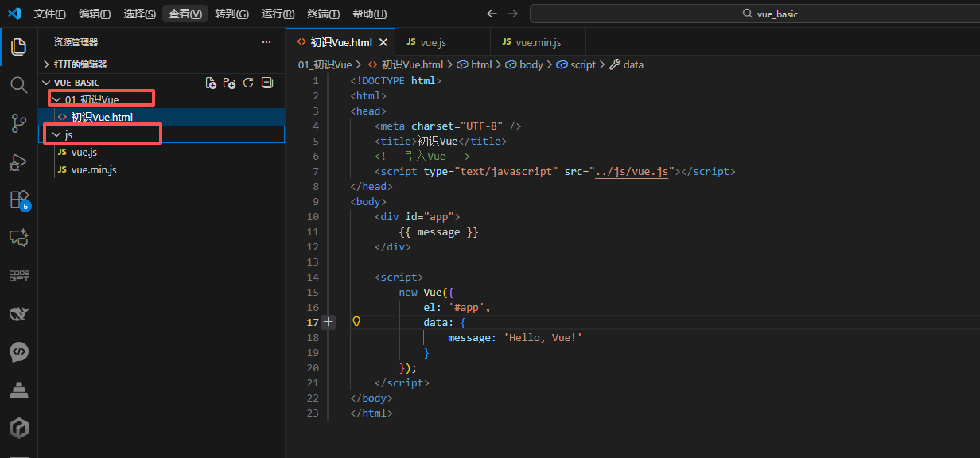Follow the ../js/vue.js link in code
The height and width of the screenshot is (458, 980).
click(631, 171)
